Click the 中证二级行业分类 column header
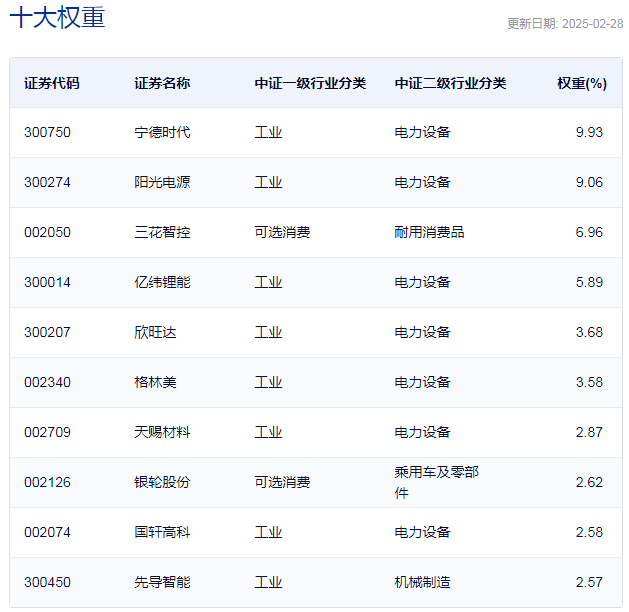 point(450,83)
